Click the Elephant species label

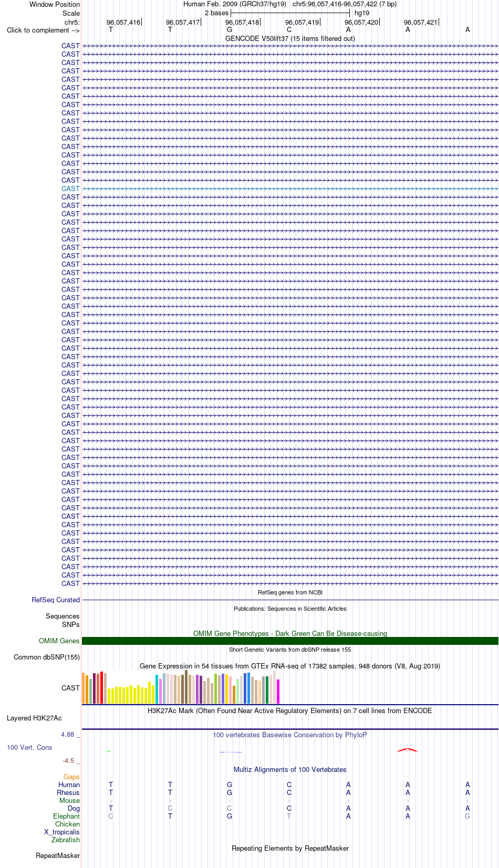point(66,816)
